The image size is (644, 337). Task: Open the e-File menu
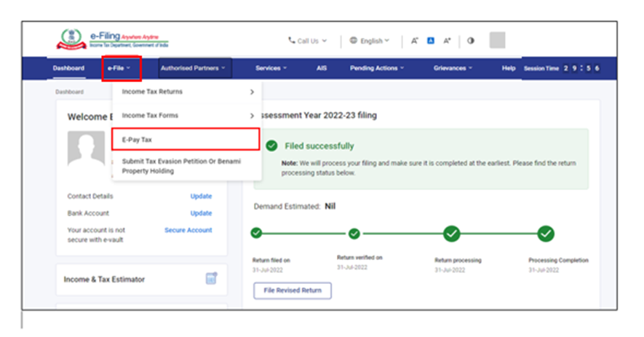(x=121, y=68)
